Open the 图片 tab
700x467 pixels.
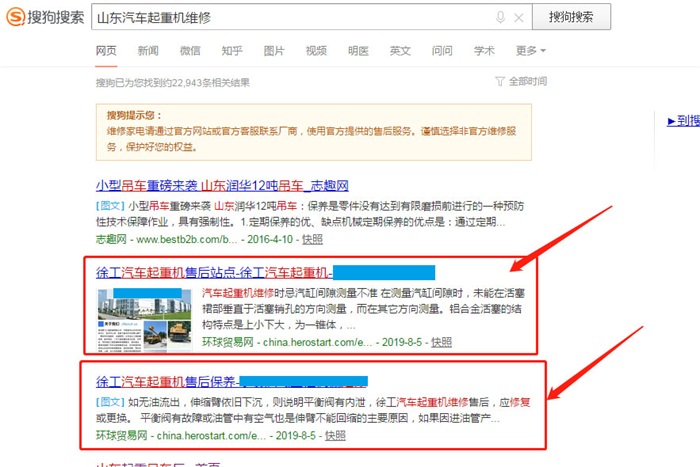point(274,51)
